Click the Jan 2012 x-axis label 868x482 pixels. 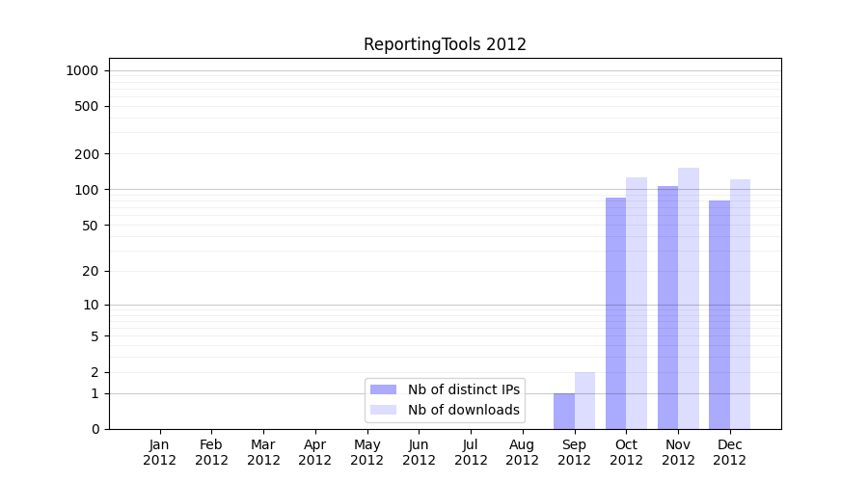159,452
